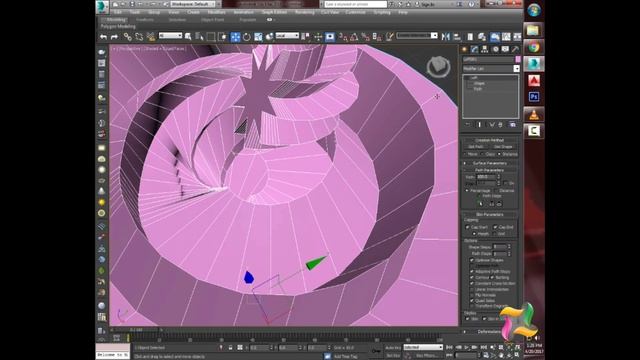Toggle the Cap Start checkbox

467,227
